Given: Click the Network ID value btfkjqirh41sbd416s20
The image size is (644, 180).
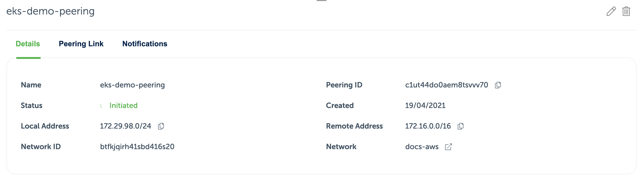Looking at the screenshot, I should point(137,147).
